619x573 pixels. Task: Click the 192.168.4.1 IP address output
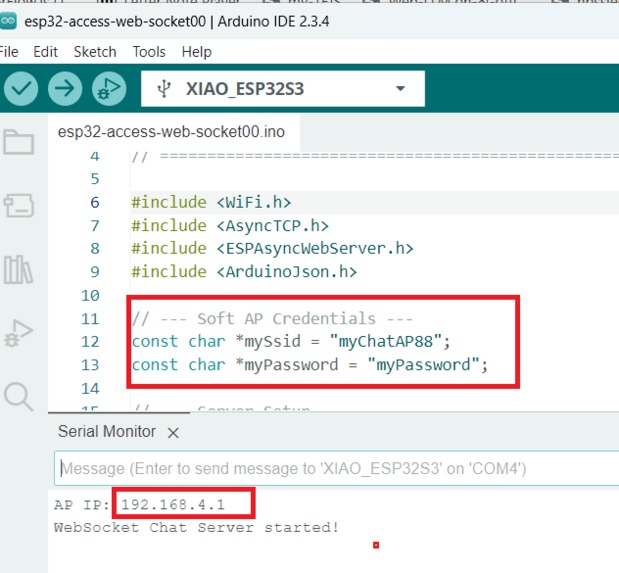[x=173, y=504]
